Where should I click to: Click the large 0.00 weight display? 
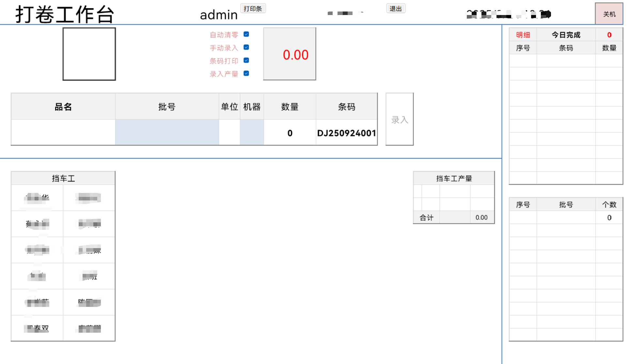289,54
